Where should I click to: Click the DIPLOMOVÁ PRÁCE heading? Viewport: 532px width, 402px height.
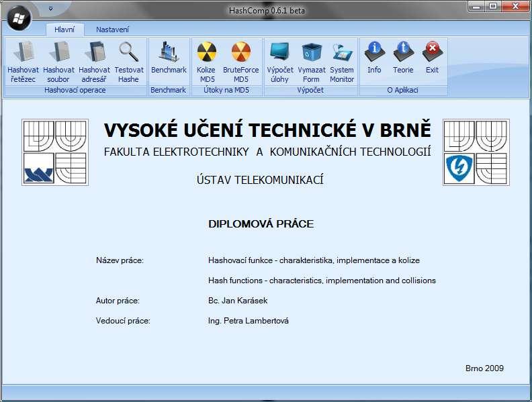pos(261,224)
